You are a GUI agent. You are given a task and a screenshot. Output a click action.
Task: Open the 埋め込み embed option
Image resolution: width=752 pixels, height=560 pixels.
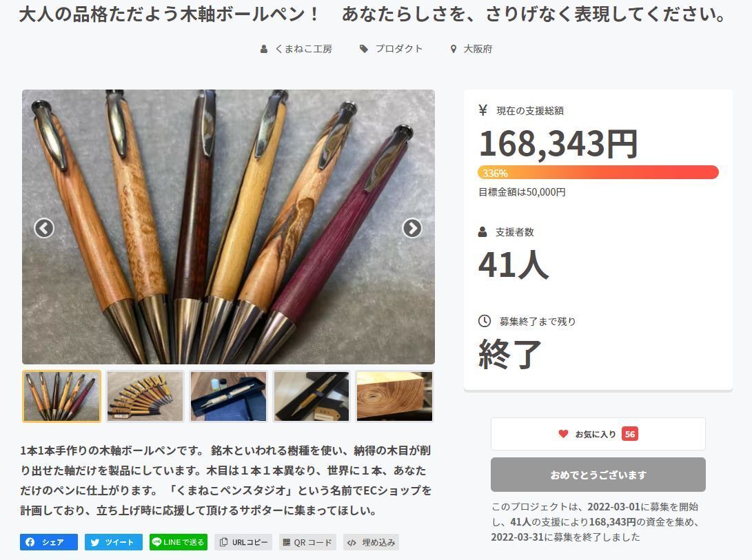coord(372,542)
